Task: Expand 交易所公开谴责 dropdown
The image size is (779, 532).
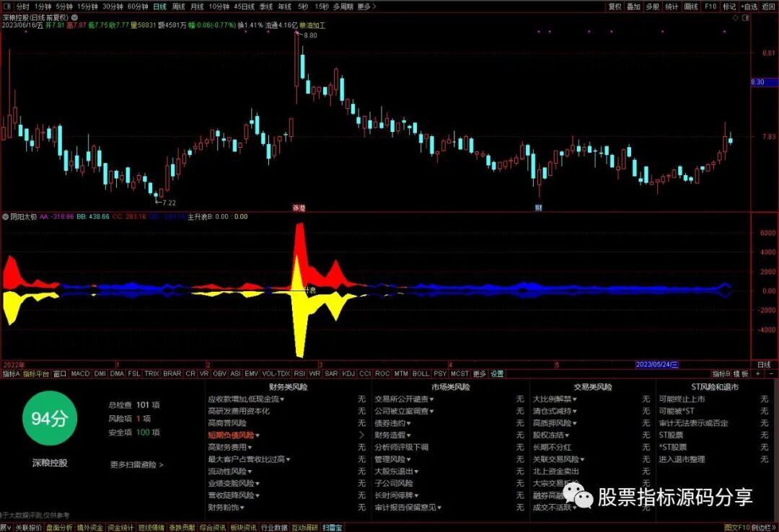Action: click(x=404, y=399)
